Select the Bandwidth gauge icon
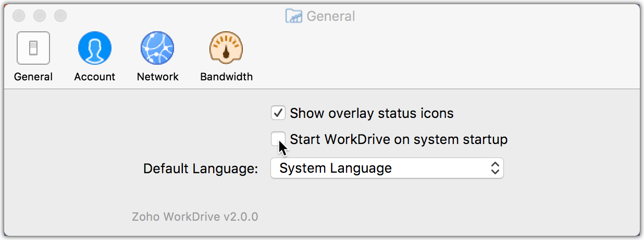Image resolution: width=644 pixels, height=240 pixels. (x=226, y=48)
